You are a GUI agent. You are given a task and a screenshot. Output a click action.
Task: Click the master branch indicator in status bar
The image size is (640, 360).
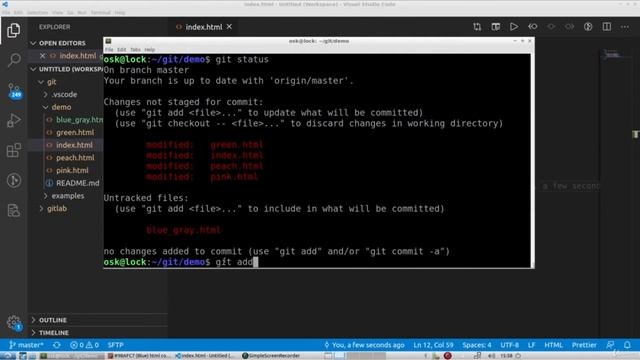(x=26, y=345)
